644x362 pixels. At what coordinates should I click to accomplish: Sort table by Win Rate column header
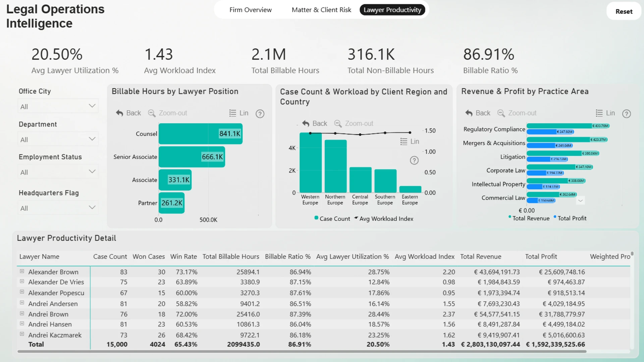[183, 257]
